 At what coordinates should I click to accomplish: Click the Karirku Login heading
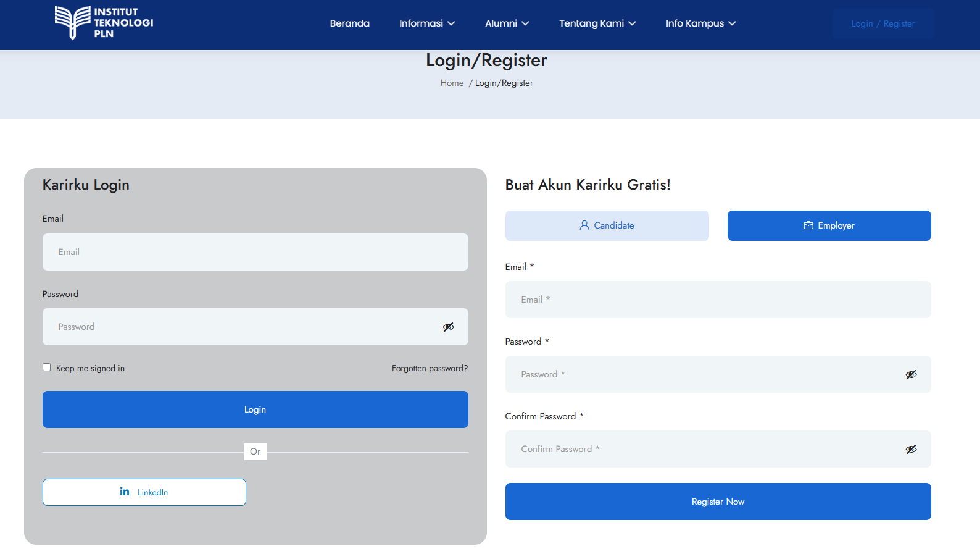(86, 185)
